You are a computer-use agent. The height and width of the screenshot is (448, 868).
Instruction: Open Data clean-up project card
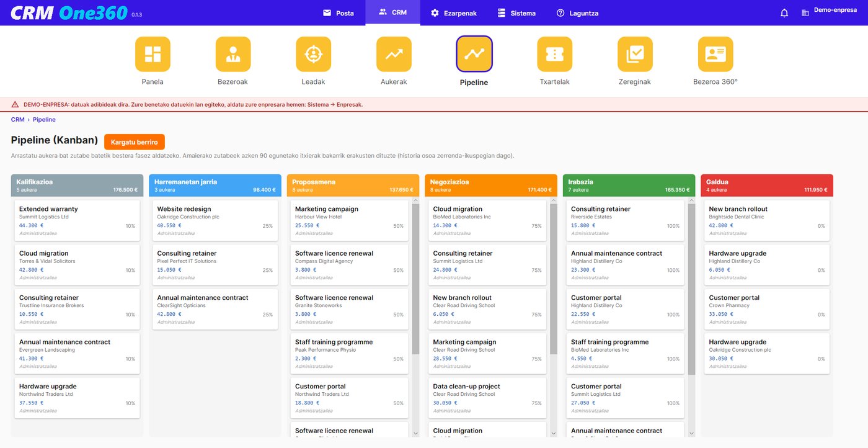point(489,398)
